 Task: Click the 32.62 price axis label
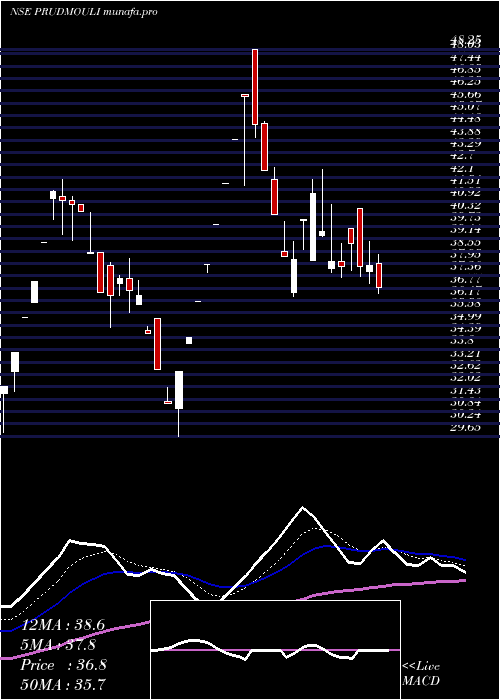(x=465, y=366)
